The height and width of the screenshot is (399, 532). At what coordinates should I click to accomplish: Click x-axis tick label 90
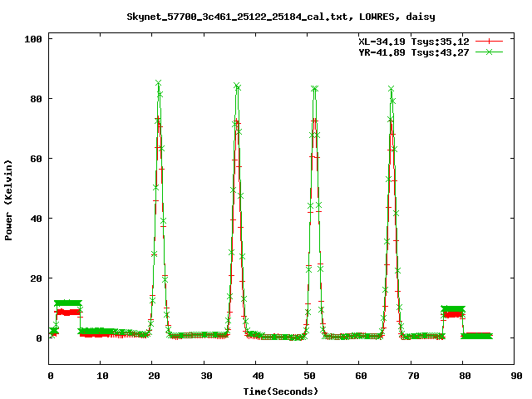516,376
